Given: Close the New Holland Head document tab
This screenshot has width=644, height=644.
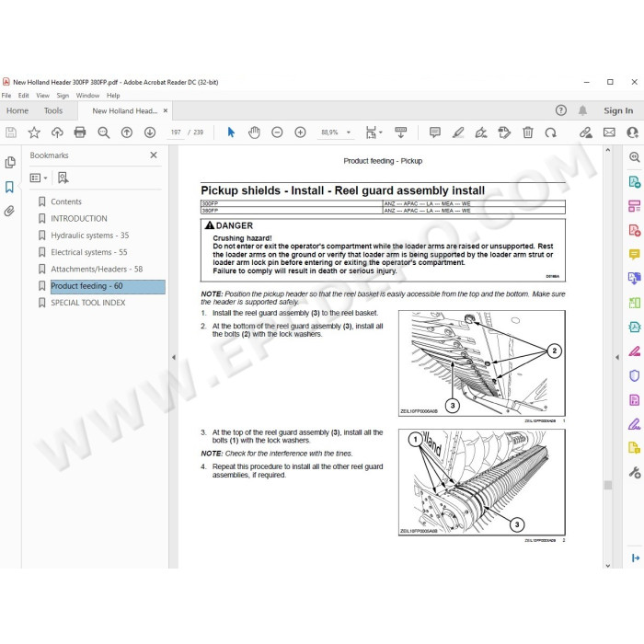Looking at the screenshot, I should [166, 110].
